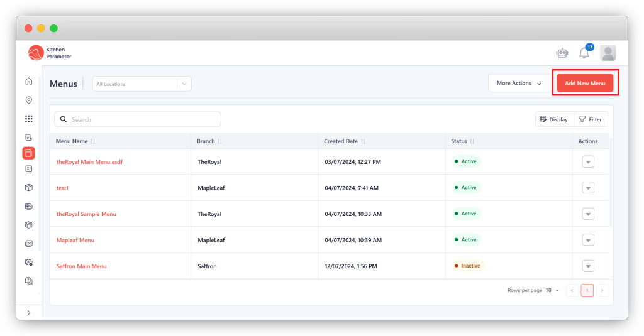Open notifications bell with 13 badge
Viewport: 644px width, 336px height.
584,53
